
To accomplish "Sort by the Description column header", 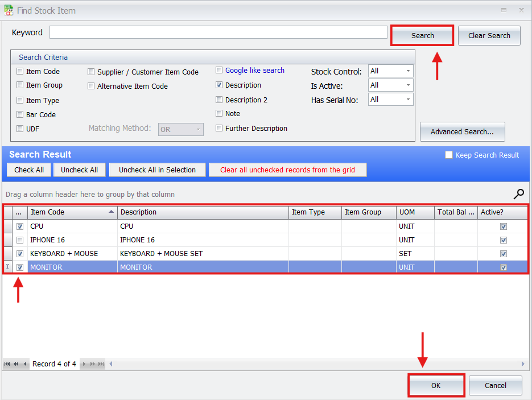I will [203, 212].
